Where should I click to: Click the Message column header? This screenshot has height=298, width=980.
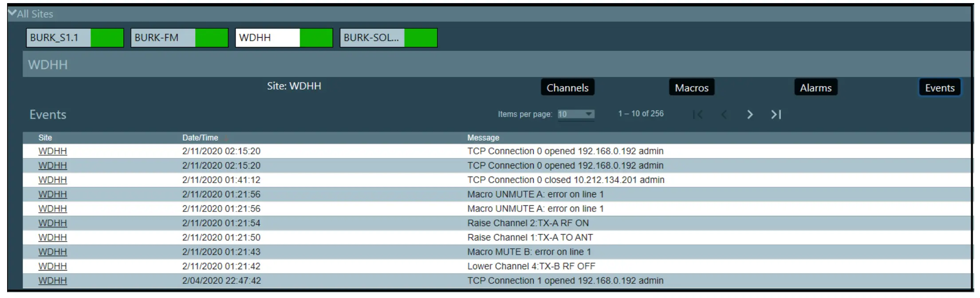click(482, 137)
